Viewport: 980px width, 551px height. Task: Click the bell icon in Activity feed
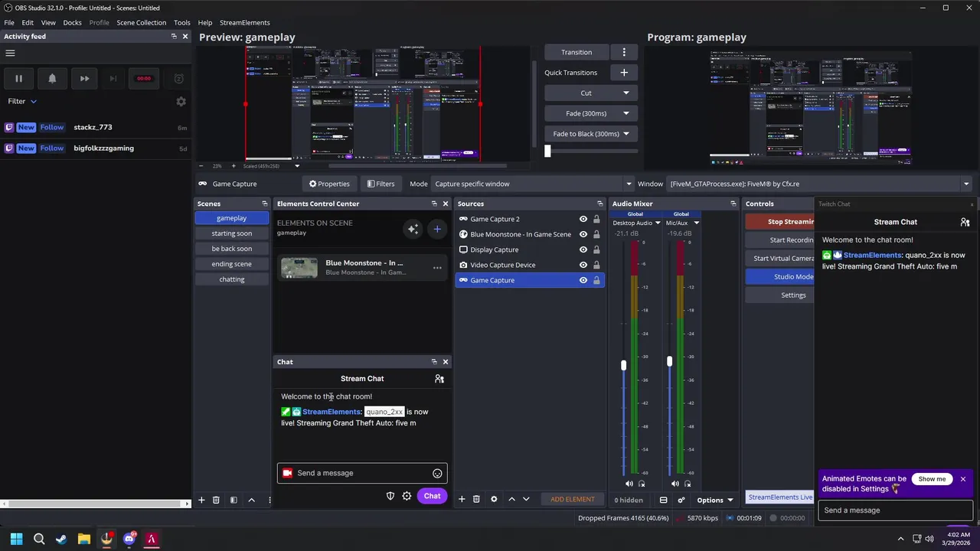[x=52, y=78]
